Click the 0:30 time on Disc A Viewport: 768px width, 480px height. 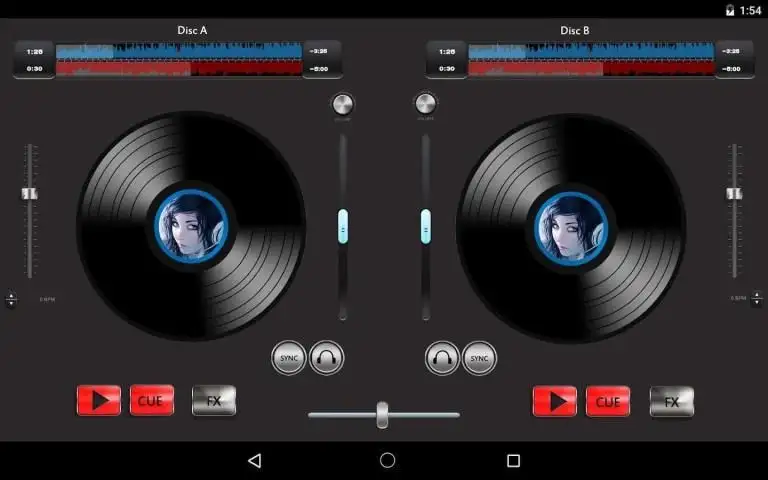click(x=34, y=69)
